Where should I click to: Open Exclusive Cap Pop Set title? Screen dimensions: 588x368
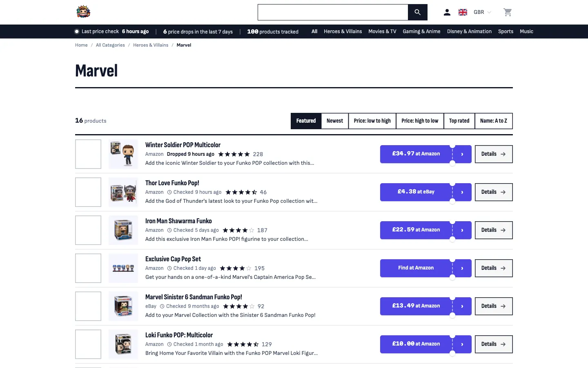173,259
